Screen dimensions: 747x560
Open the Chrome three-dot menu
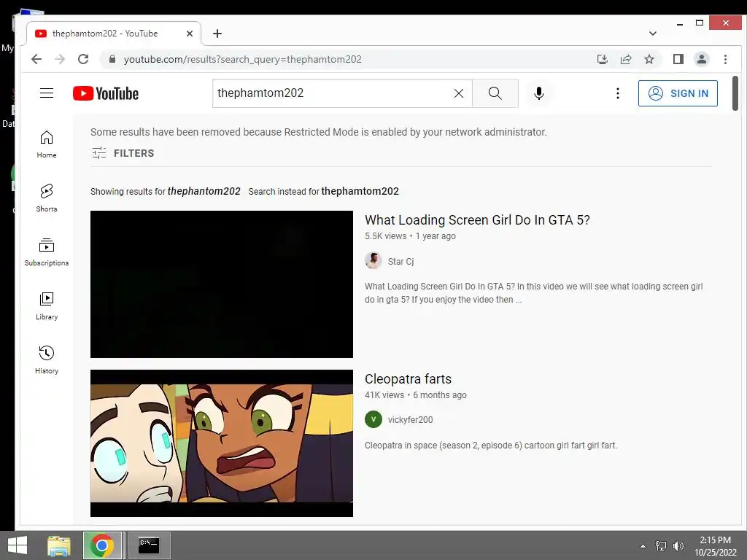tap(725, 59)
